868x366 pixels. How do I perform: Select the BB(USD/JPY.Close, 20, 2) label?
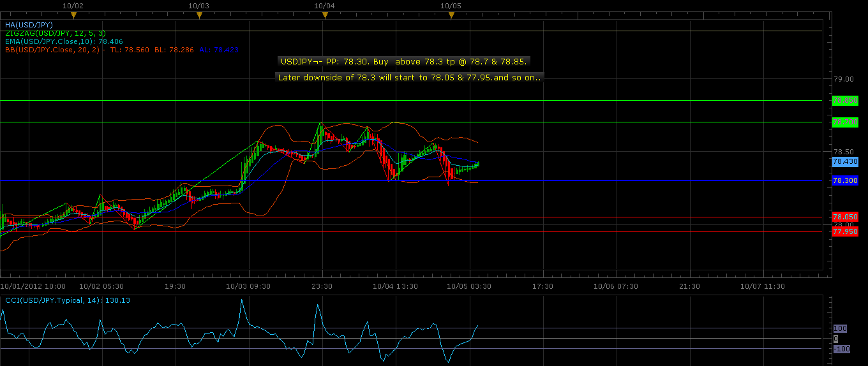(x=54, y=49)
